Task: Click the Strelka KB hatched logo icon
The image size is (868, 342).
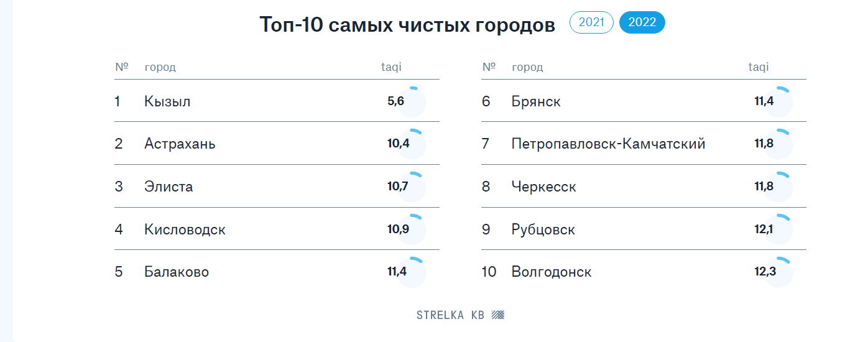Action: [x=498, y=315]
